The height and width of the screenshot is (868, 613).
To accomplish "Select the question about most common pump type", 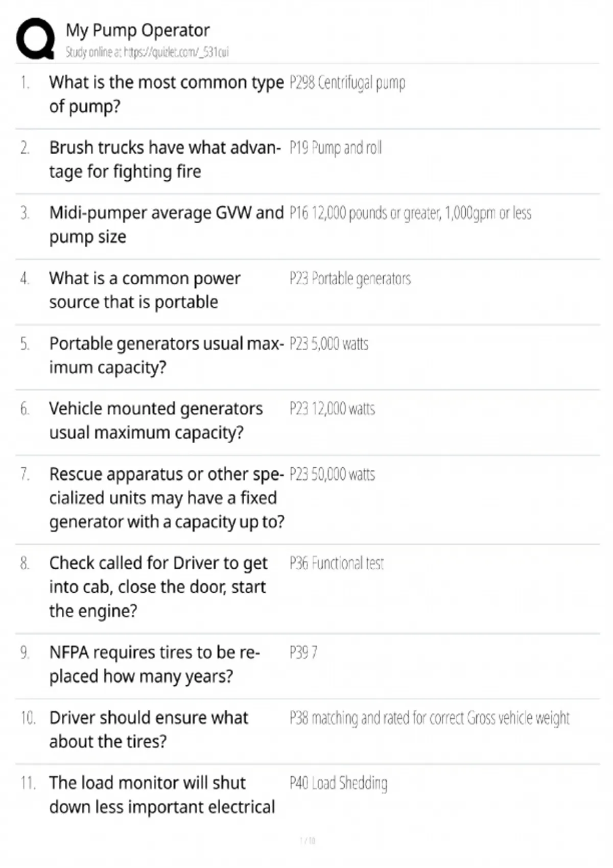I will point(166,94).
